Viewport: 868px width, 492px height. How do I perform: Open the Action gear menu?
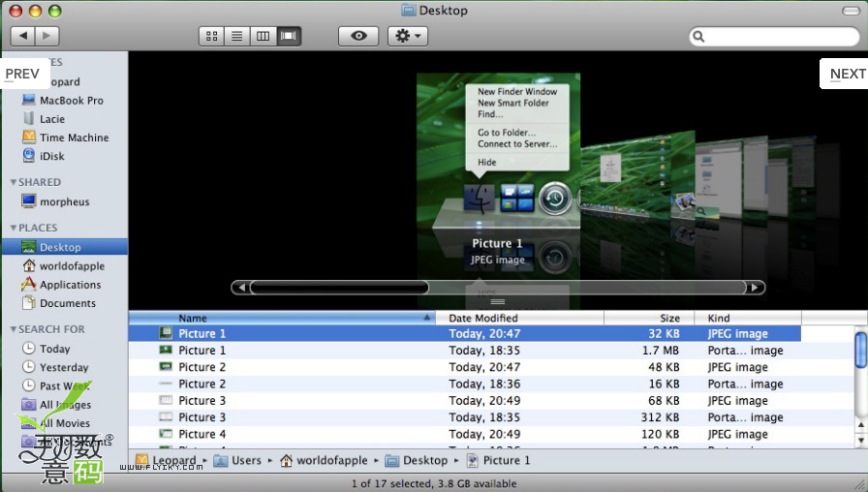(x=408, y=36)
